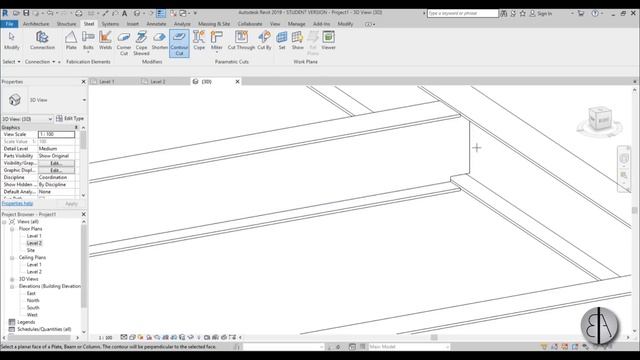Switch to the Systems ribbon tab
640x360 pixels.
pyautogui.click(x=110, y=24)
